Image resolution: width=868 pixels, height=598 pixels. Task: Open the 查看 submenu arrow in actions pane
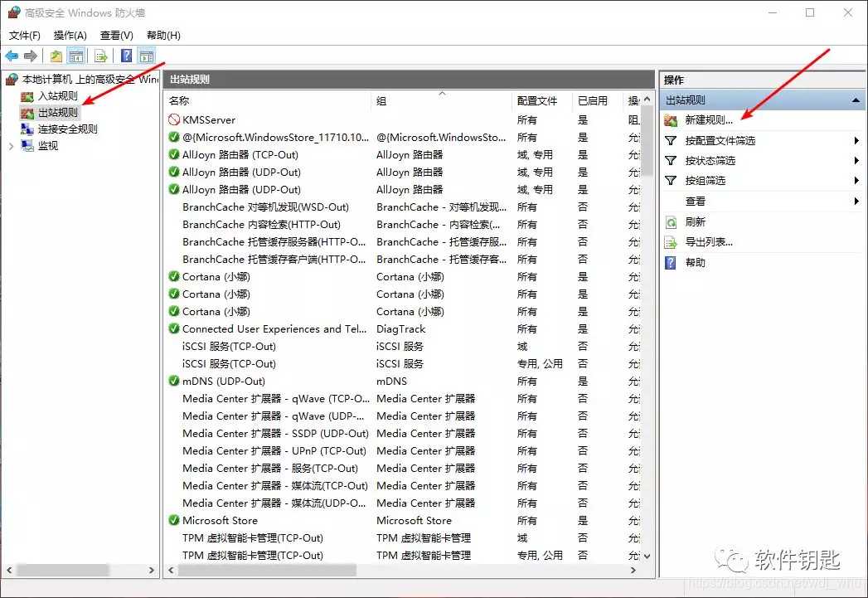tap(856, 201)
